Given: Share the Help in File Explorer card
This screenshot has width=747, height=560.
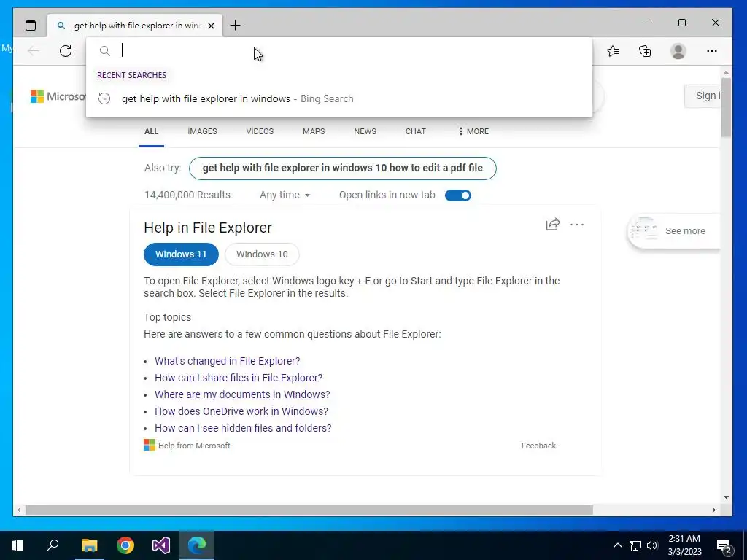Looking at the screenshot, I should pyautogui.click(x=553, y=225).
